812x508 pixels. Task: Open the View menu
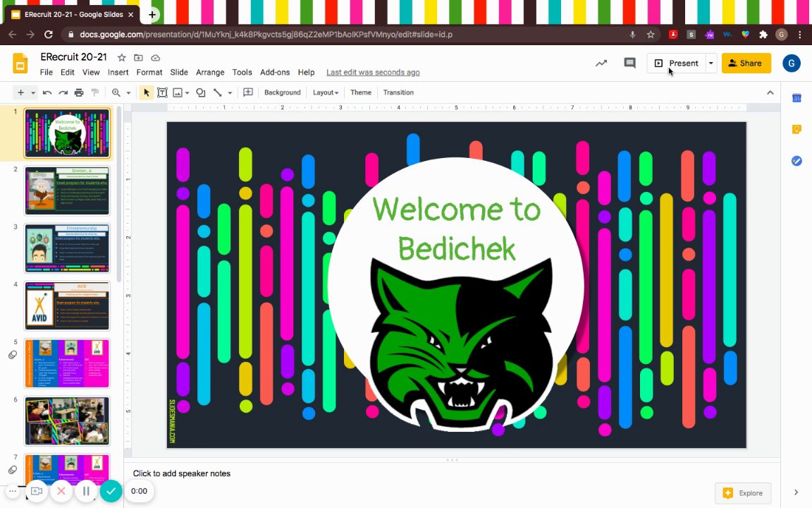coord(91,73)
